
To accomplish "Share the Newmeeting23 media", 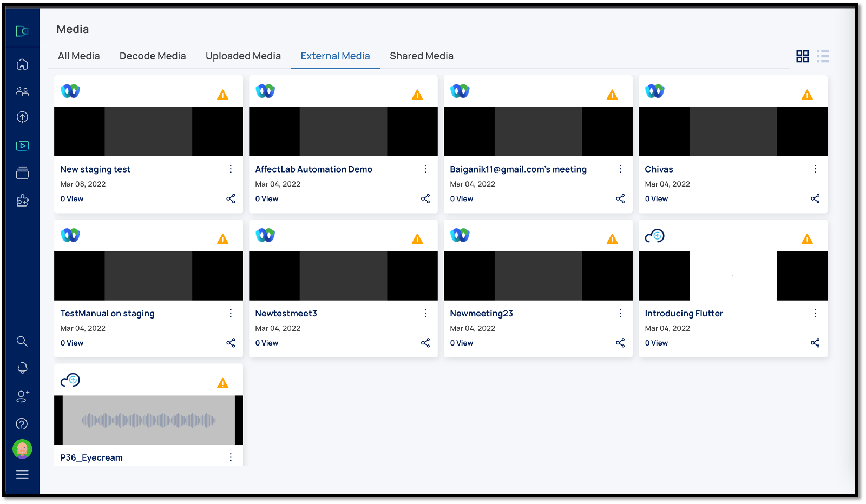I will (620, 343).
